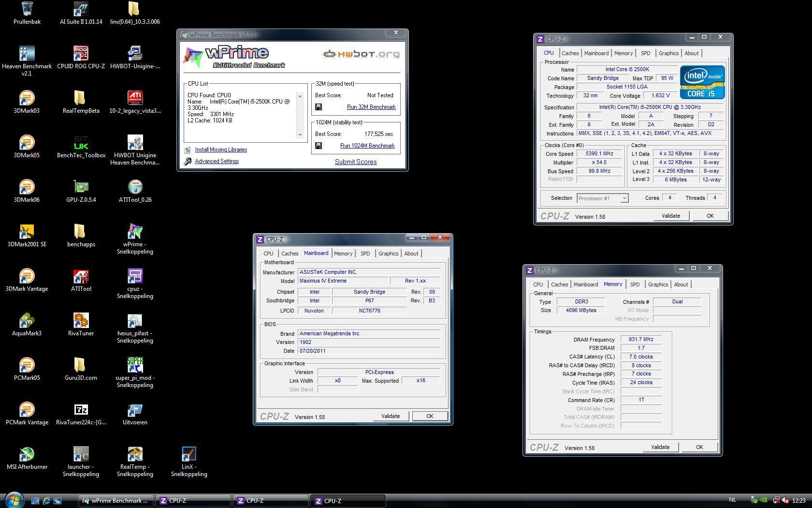Click Run 1024M Benchmark link

[x=367, y=146]
